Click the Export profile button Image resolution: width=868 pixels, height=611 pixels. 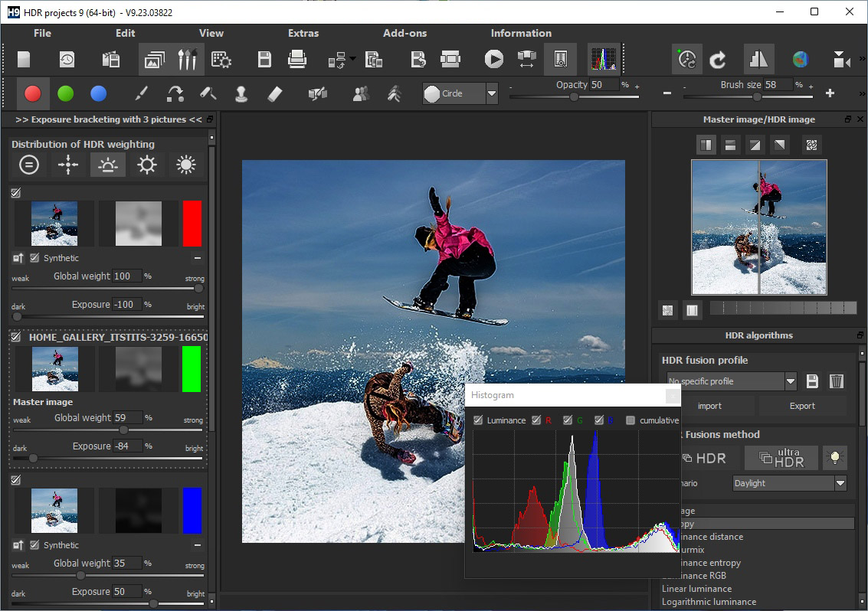802,406
